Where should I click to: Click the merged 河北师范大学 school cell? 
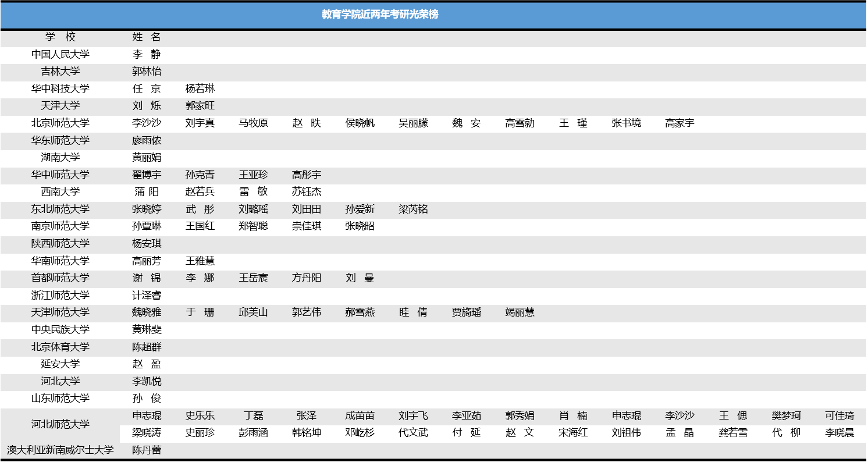point(61,425)
